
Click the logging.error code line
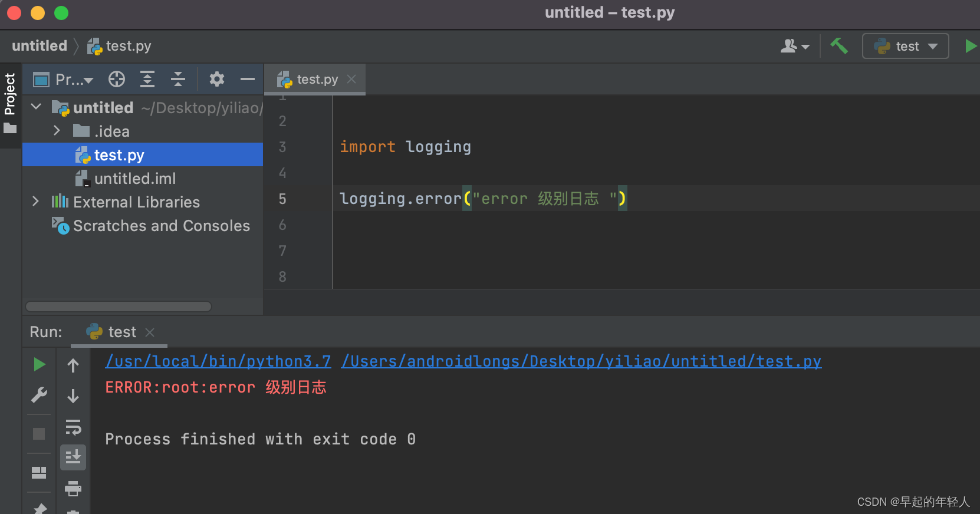click(483, 199)
